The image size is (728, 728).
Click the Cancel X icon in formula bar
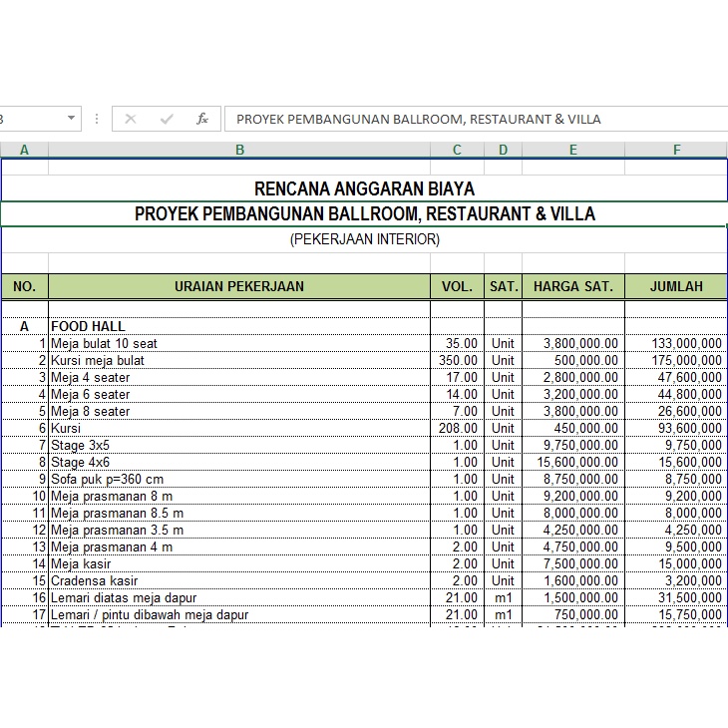click(x=131, y=119)
